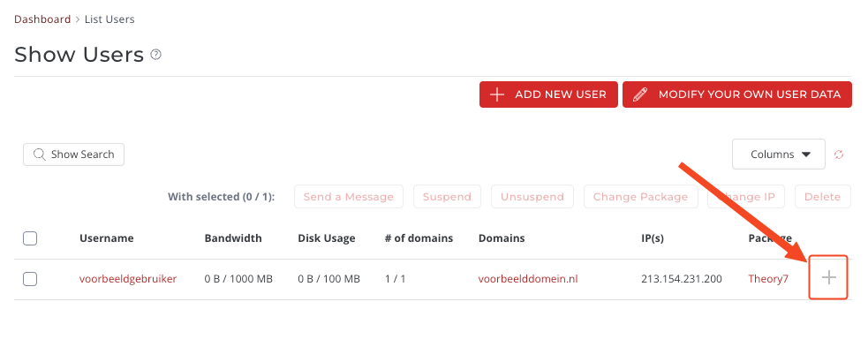The width and height of the screenshot is (868, 347).
Task: Sort by the Bandwidth column header
Action: pos(233,238)
